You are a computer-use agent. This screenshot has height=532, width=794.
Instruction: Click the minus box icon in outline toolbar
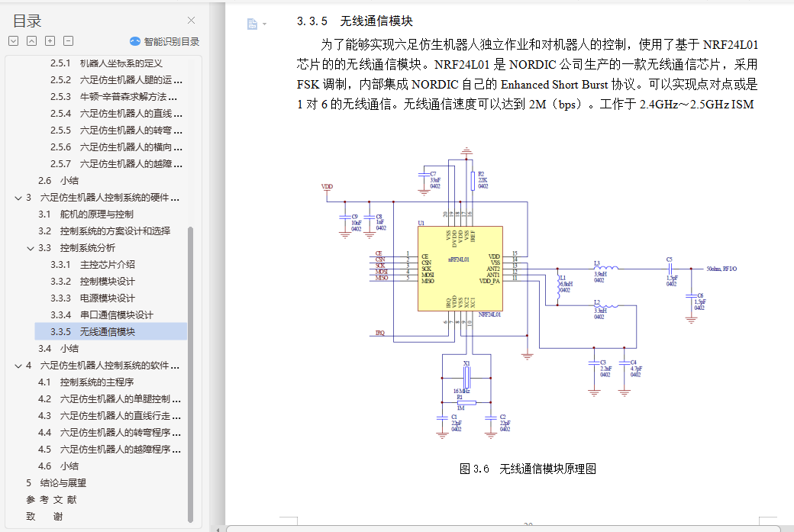point(69,41)
